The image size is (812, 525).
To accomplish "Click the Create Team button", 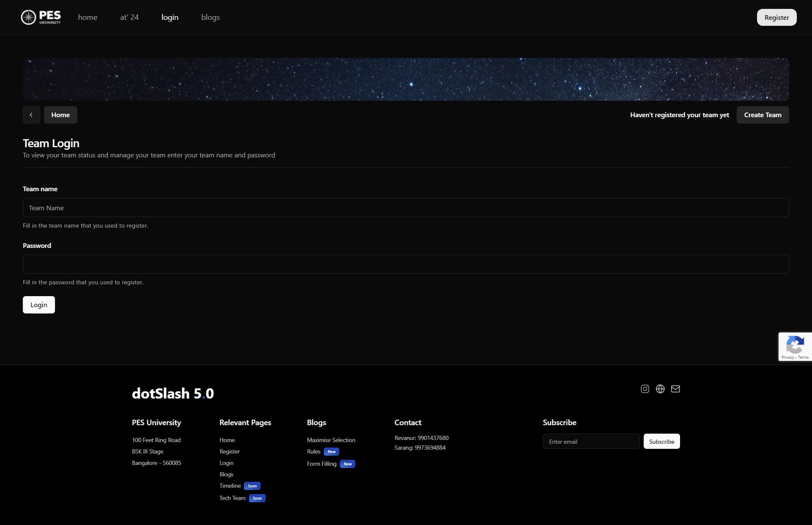I will point(763,115).
